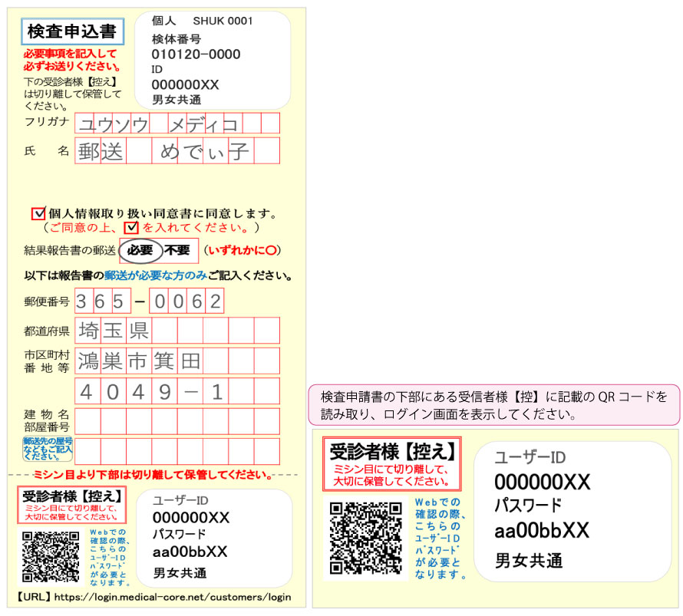Click the 結果報告書の郵送 label

pyautogui.click(x=70, y=250)
